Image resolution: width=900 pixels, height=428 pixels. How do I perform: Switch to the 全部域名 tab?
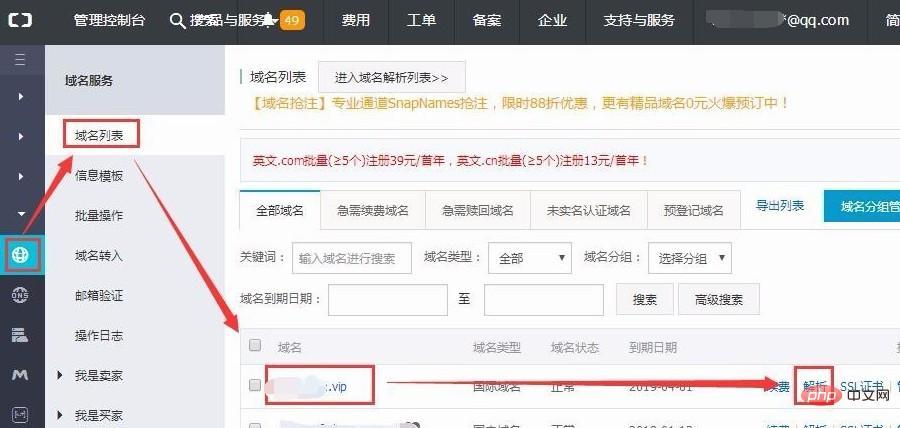click(x=280, y=210)
